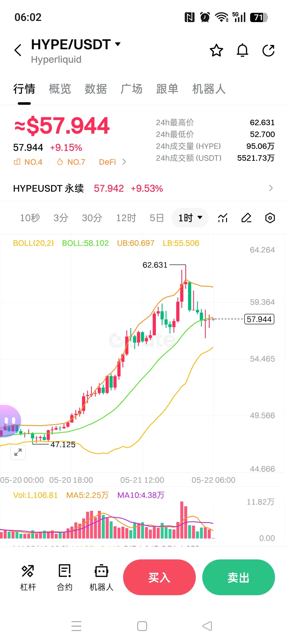Tap the +9.15% change value

point(66,148)
